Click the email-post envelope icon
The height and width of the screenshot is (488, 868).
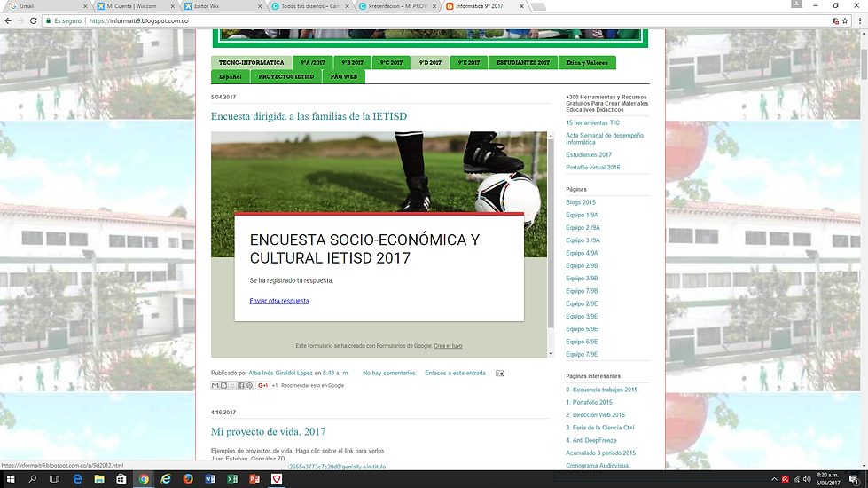[x=499, y=374]
